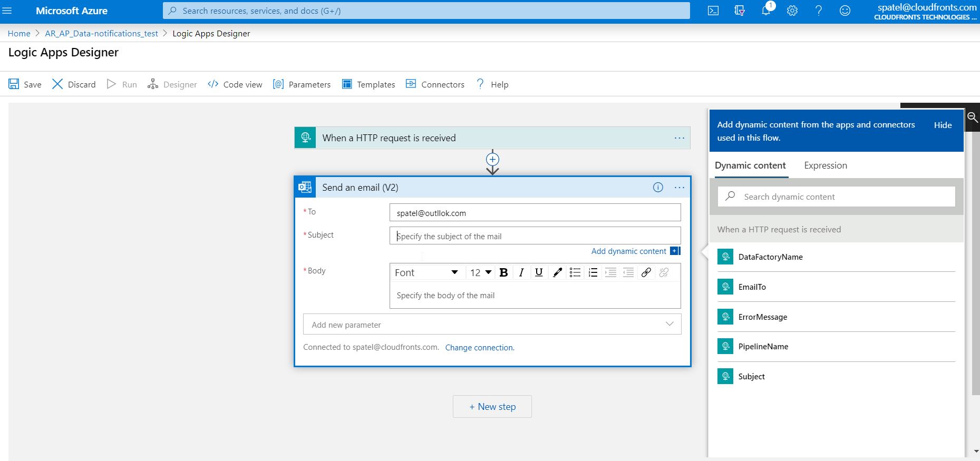Insert a hyperlink in the body
980x461 pixels.
click(646, 272)
